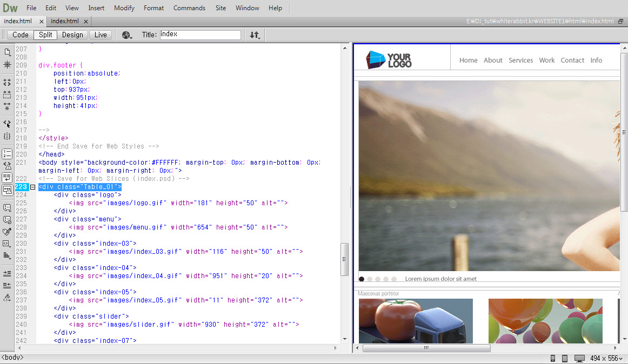The image size is (628, 364).
Task: Click the Balance Braces icon
Action: coord(7,136)
